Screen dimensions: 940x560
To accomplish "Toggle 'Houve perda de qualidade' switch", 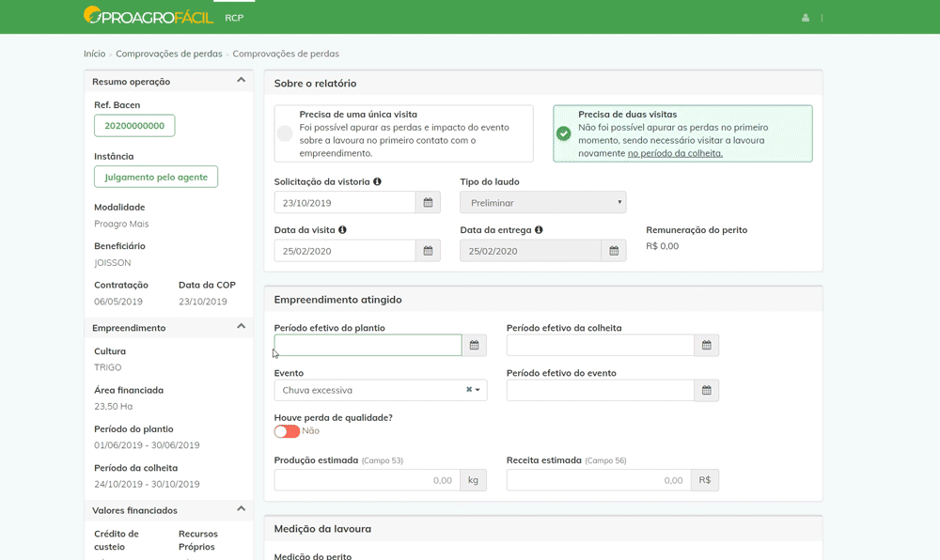I will tap(287, 431).
